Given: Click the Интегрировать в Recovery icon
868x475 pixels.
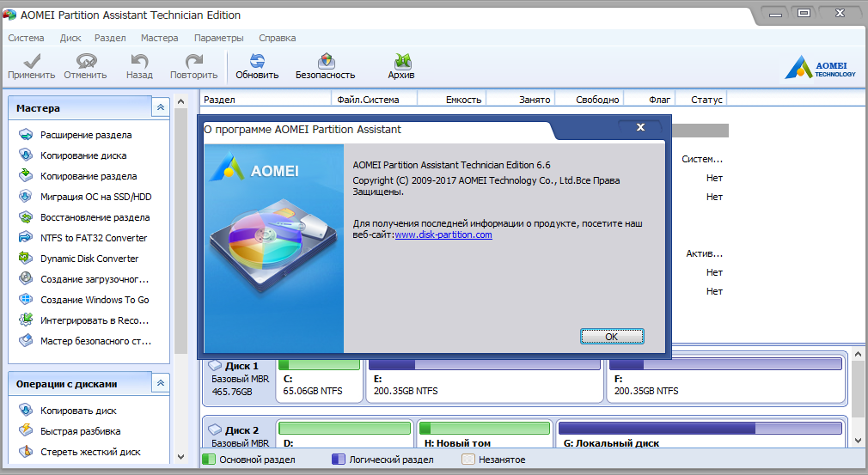Looking at the screenshot, I should point(26,320).
